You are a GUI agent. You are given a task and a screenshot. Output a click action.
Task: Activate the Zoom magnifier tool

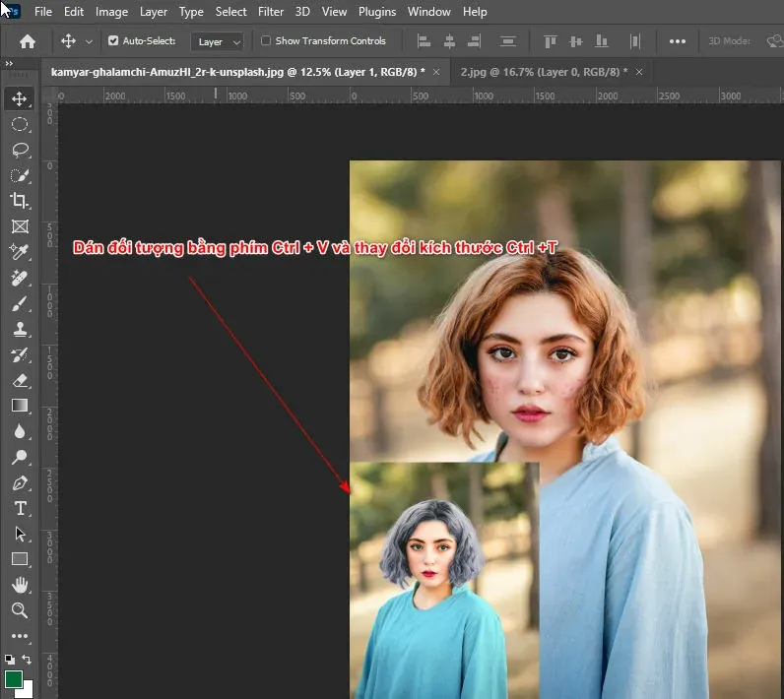point(20,610)
